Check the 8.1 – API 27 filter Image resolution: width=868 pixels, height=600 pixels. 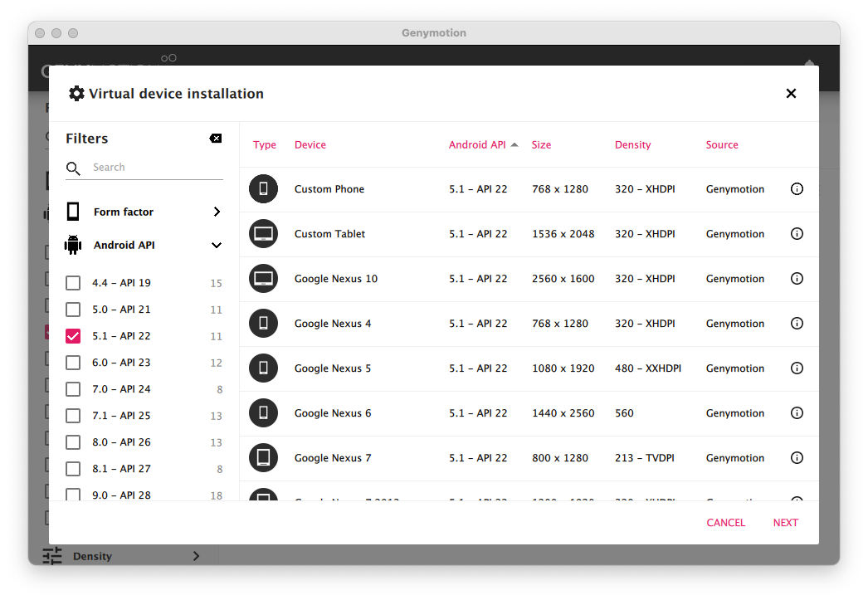(x=73, y=469)
